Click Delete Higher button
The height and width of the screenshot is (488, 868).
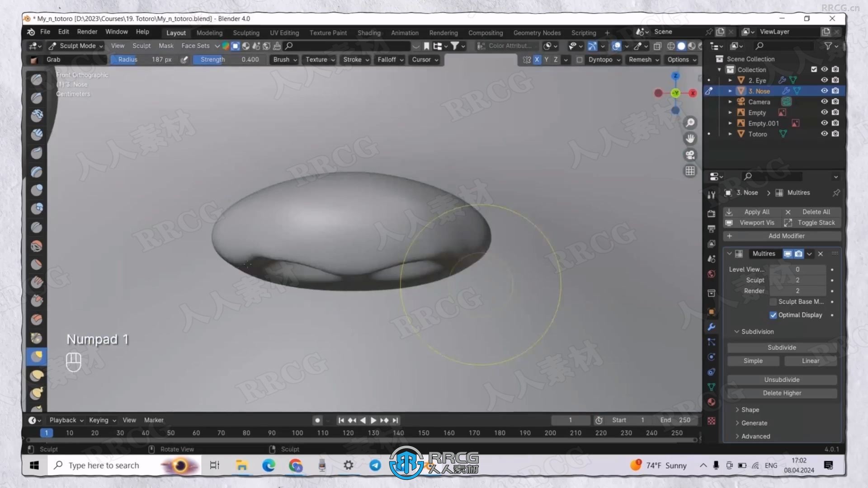[782, 393]
